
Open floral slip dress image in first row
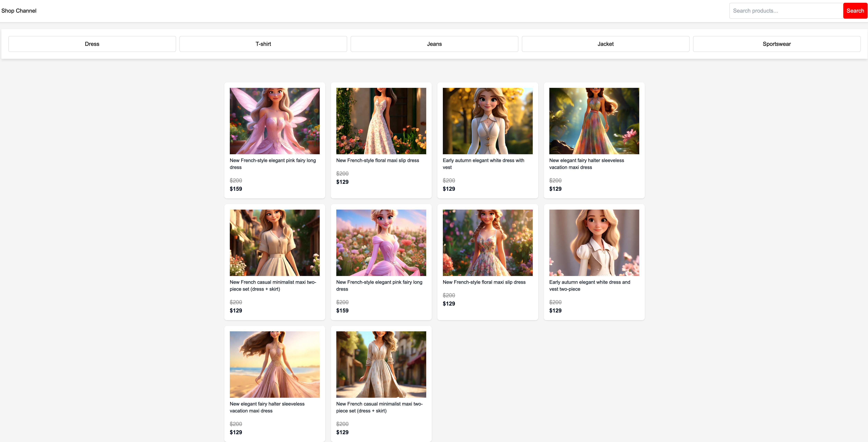pyautogui.click(x=381, y=121)
